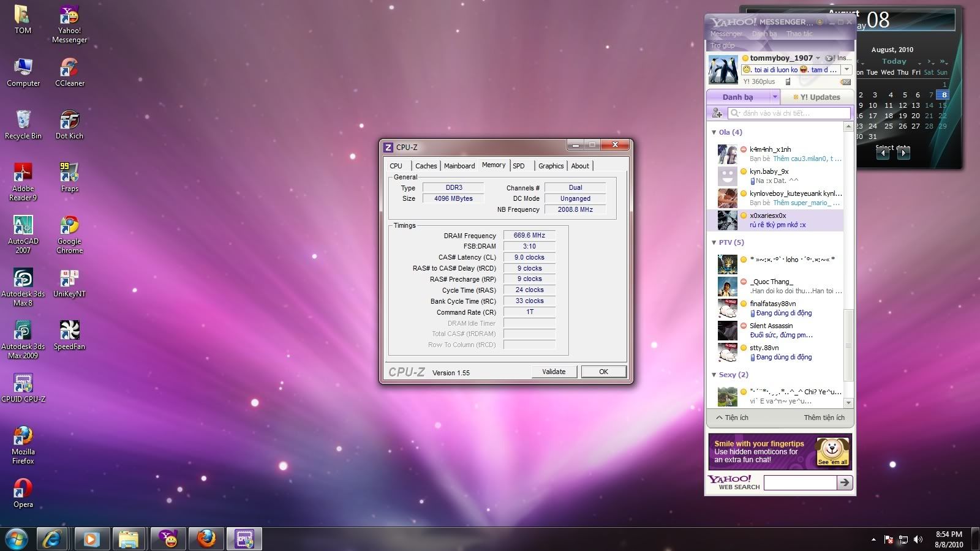Click OK in the CPU-Z window

604,372
